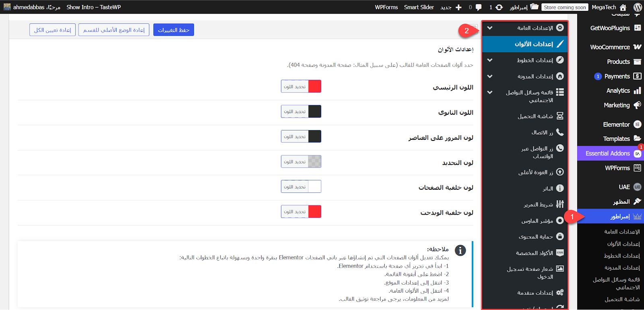Image resolution: width=644 pixels, height=310 pixels.
Task: Expand إعدادات المدونة chevron
Action: 490,76
